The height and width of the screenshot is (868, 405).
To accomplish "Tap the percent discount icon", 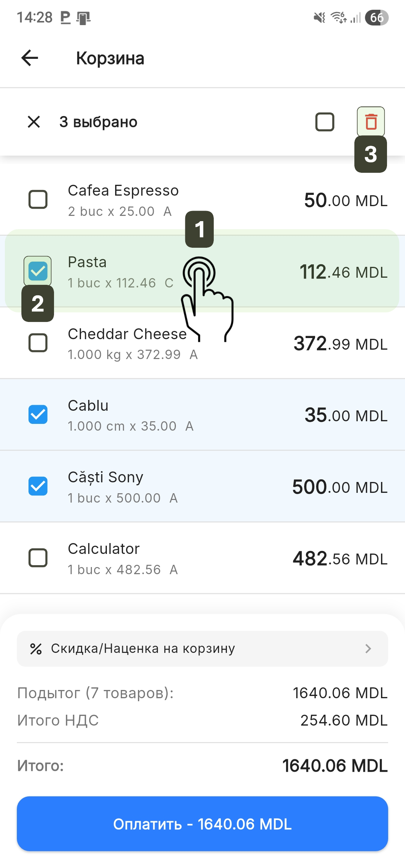I will (x=36, y=649).
